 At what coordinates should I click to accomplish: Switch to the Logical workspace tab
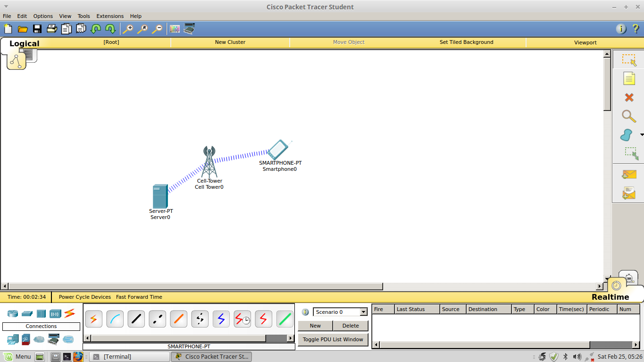pos(25,43)
